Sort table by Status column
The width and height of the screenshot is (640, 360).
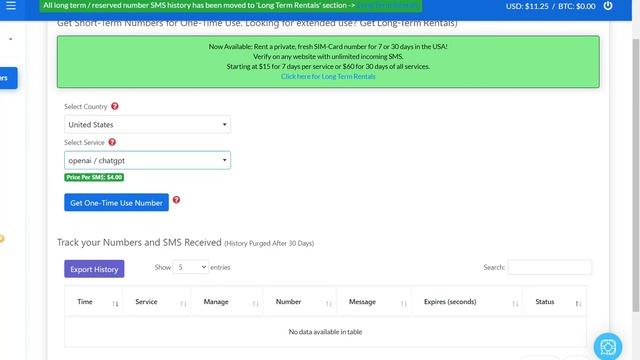coord(555,302)
